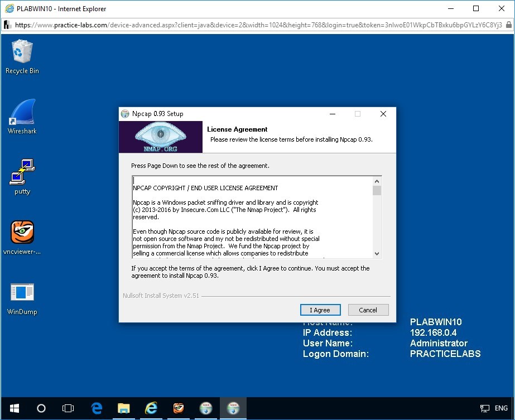
Task: Click 'Press Page Down to see the rest' text
Action: pyautogui.click(x=200, y=166)
